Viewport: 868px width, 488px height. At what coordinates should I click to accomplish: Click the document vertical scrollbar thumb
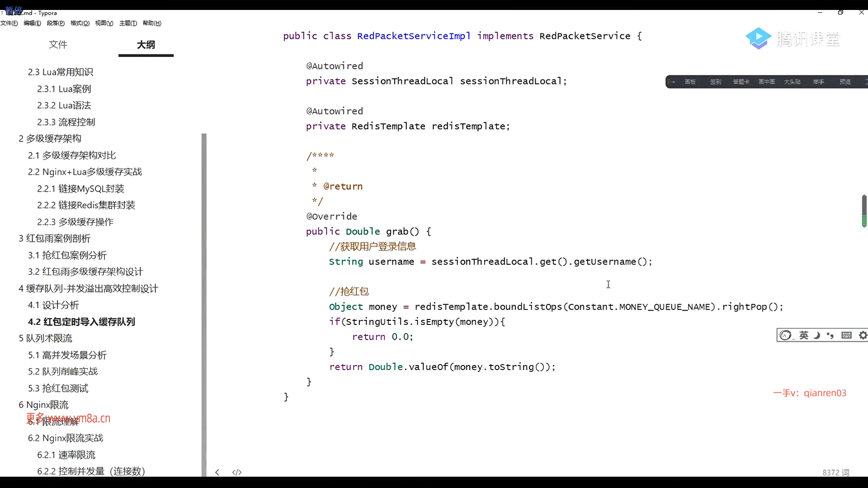pos(864,211)
